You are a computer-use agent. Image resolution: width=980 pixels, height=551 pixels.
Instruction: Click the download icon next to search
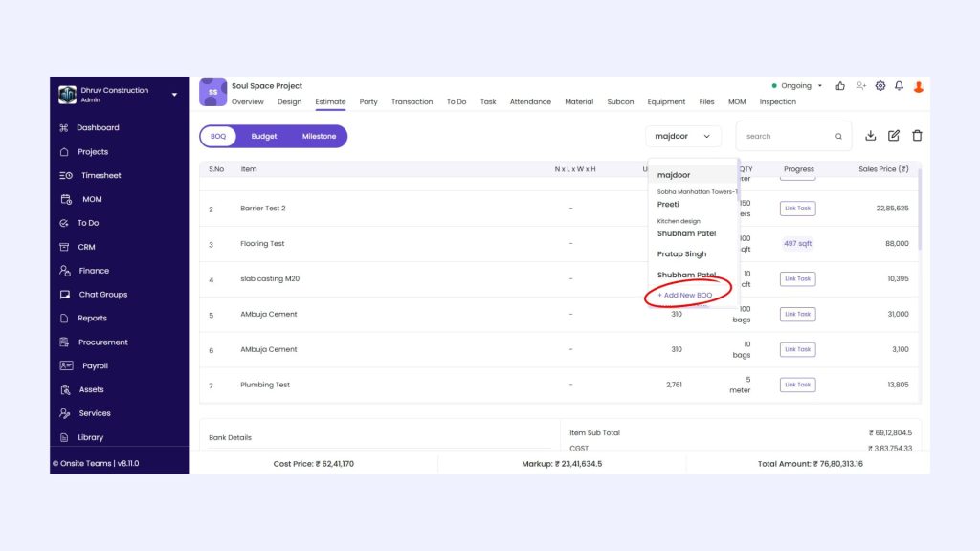(870, 136)
